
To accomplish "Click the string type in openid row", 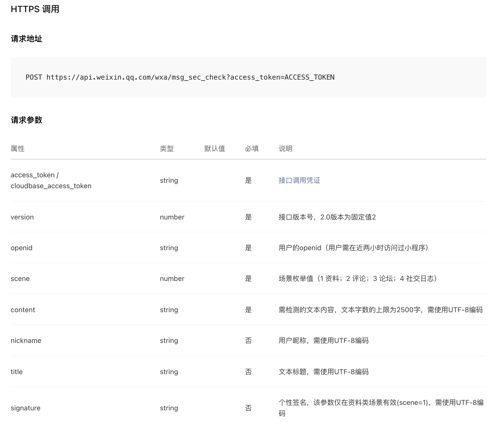I will tap(169, 248).
